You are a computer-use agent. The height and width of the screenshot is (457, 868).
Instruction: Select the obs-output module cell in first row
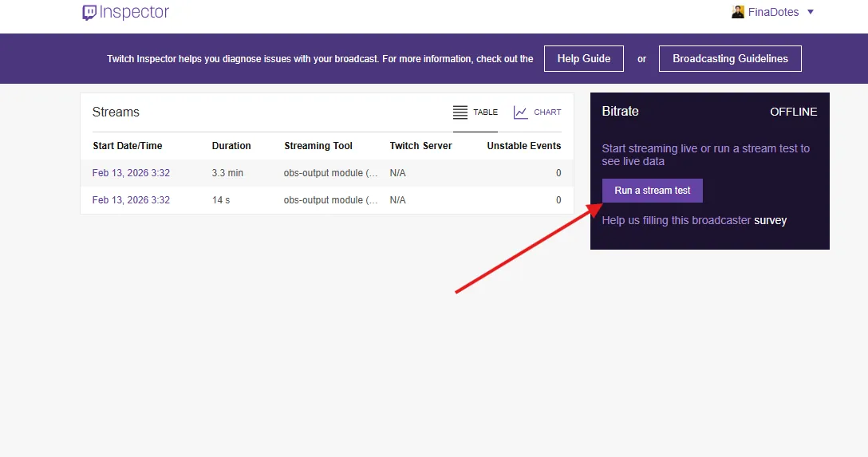[330, 173]
